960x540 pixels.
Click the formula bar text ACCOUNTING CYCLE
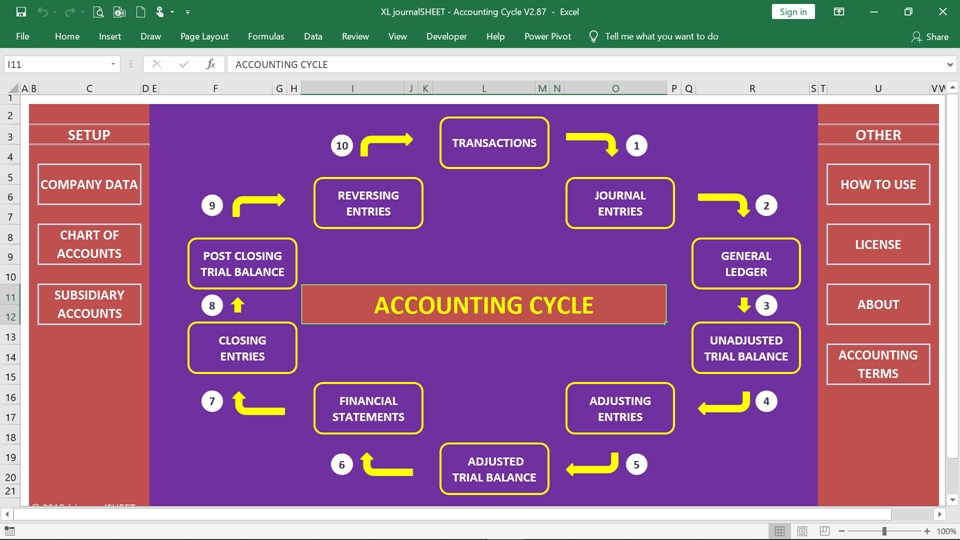[281, 64]
